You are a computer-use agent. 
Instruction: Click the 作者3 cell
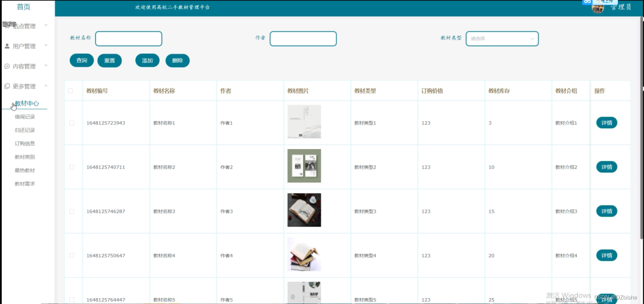(227, 211)
